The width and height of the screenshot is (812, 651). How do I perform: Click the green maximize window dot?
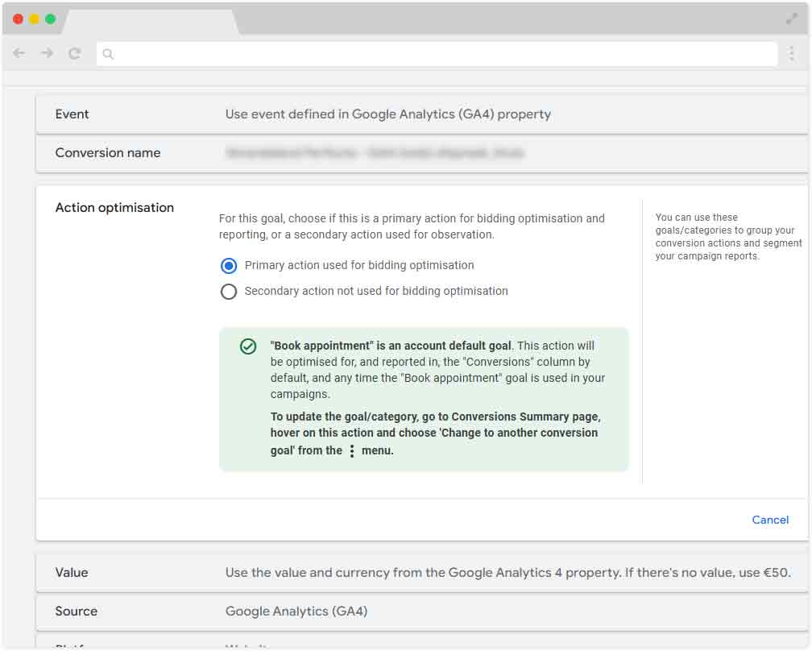coord(50,19)
